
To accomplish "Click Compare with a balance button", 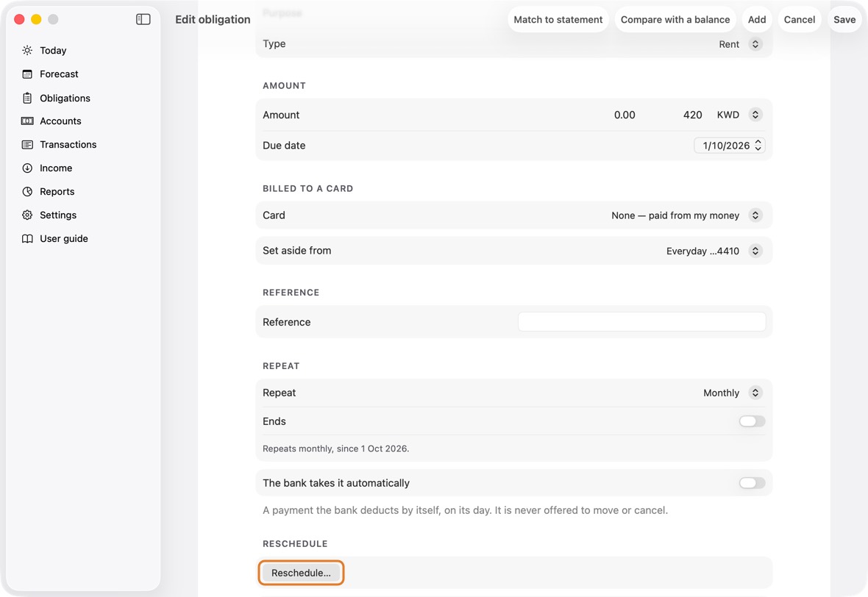I will [x=675, y=19].
